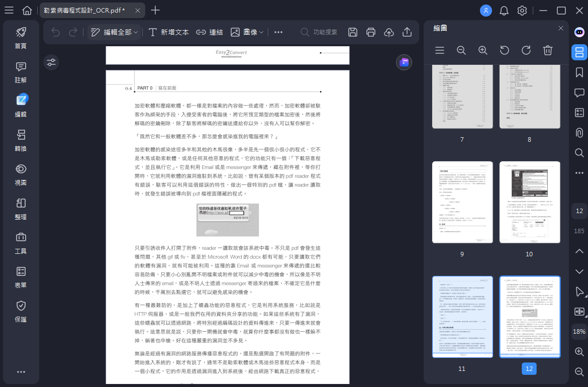Open the attachments paperclip panel
Viewport: 588px width, 387px height.
pos(579,133)
